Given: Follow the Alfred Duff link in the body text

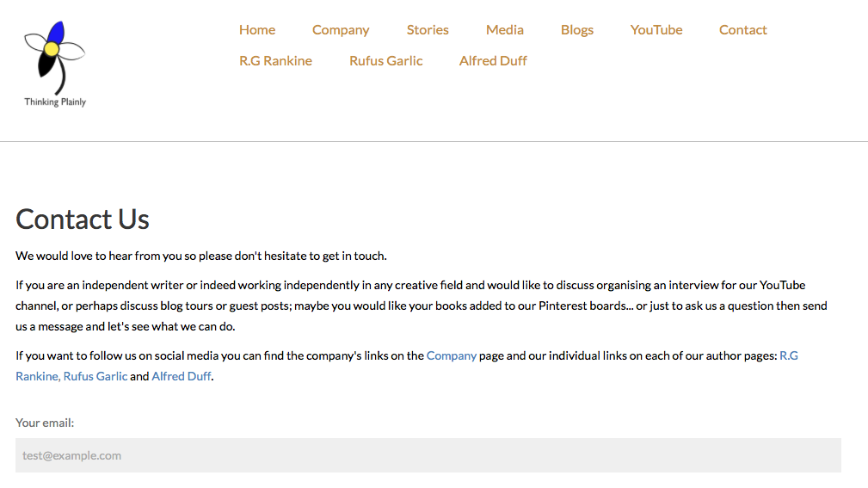Looking at the screenshot, I should click(181, 376).
